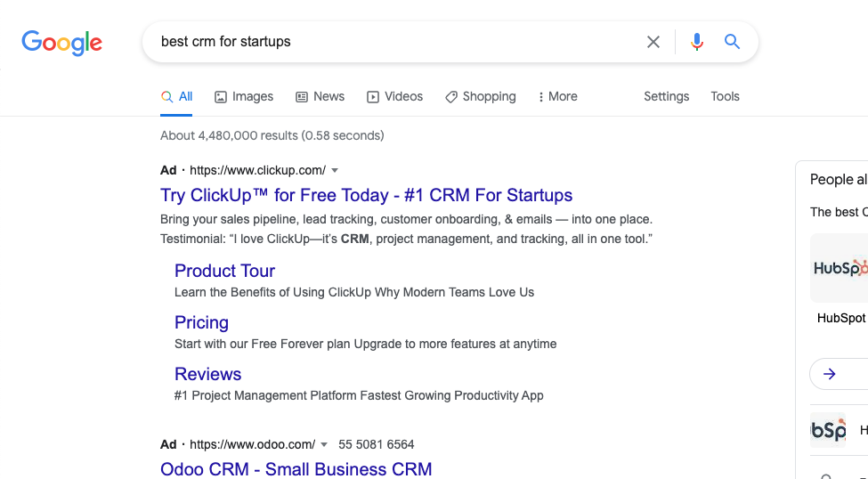Submit search with magnifying glass icon
This screenshot has width=868, height=479.
tap(733, 42)
